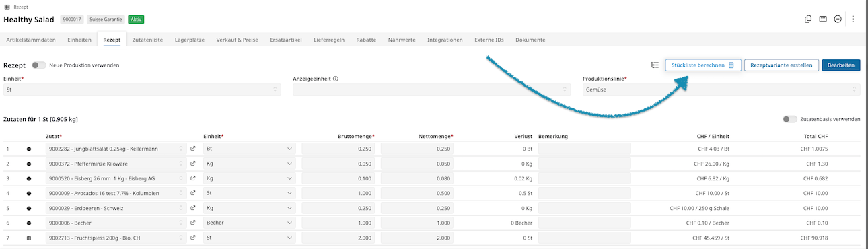Screen dimensions: 868x249
Task: Open the Lieferregeln tab
Action: click(329, 40)
